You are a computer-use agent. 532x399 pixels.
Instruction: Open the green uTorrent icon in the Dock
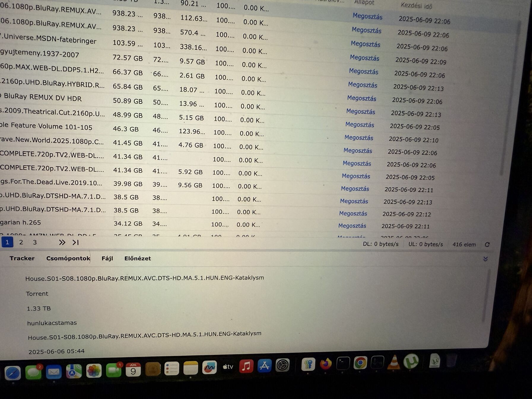pyautogui.click(x=411, y=361)
